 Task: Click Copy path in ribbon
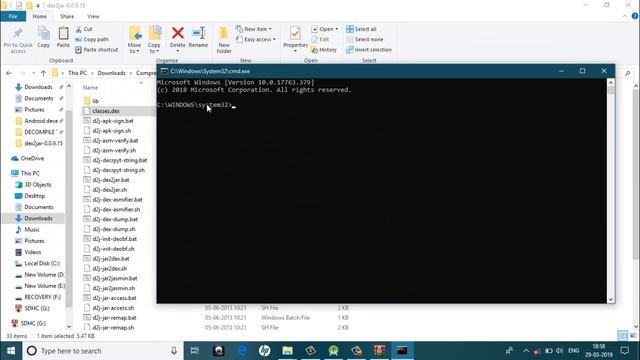tap(92, 40)
